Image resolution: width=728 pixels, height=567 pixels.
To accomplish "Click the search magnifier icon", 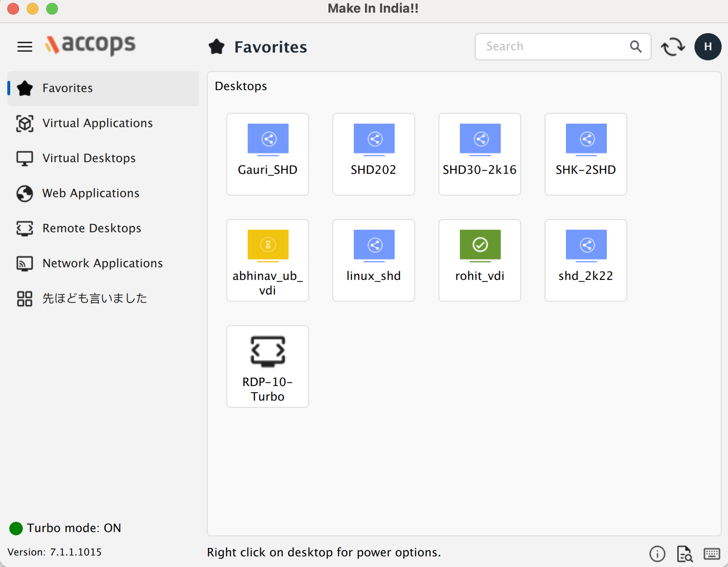I will pyautogui.click(x=636, y=47).
